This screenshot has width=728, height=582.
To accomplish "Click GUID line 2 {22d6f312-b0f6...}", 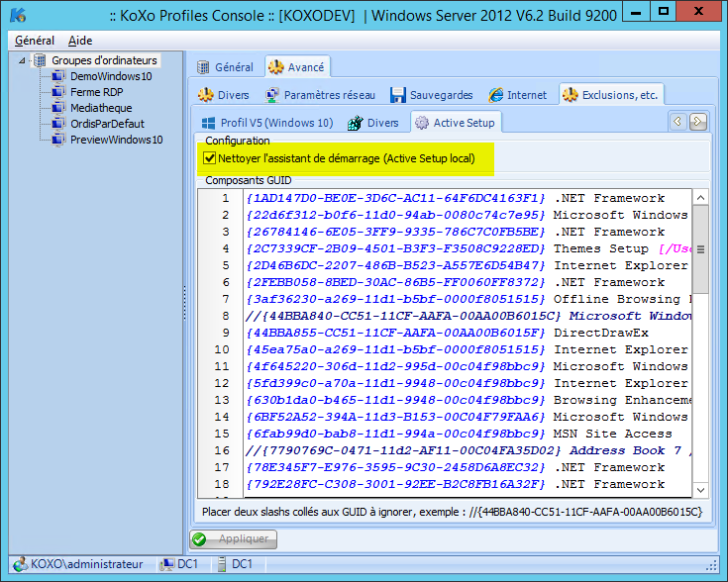I will pos(468,215).
